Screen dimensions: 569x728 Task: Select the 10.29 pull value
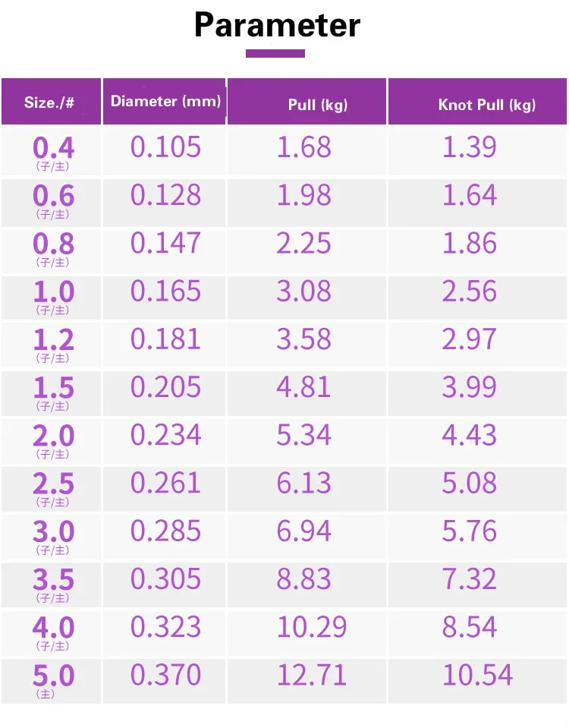point(311,627)
